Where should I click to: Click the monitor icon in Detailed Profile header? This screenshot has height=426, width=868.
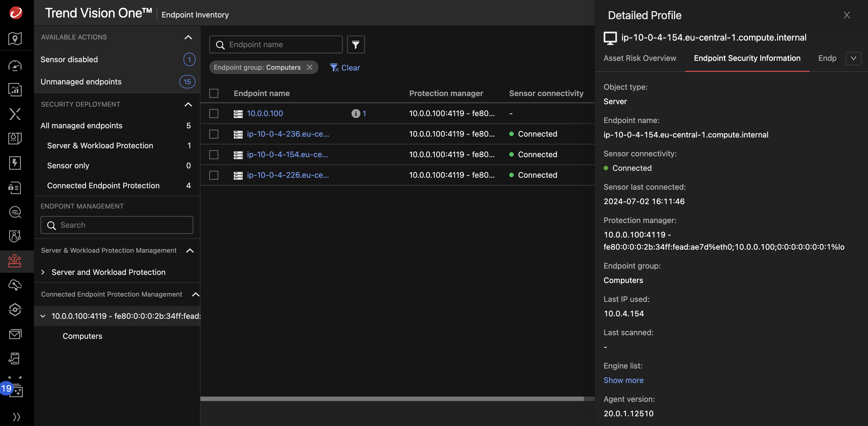610,38
